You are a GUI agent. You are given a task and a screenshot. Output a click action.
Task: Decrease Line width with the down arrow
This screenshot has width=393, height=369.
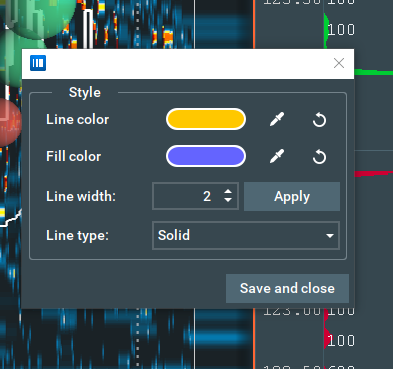(228, 200)
